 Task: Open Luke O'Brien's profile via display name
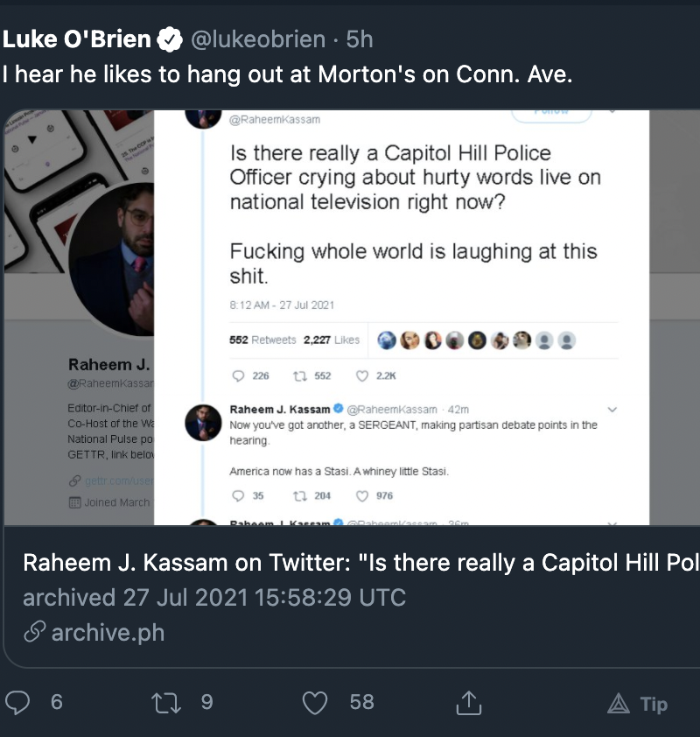[x=77, y=39]
